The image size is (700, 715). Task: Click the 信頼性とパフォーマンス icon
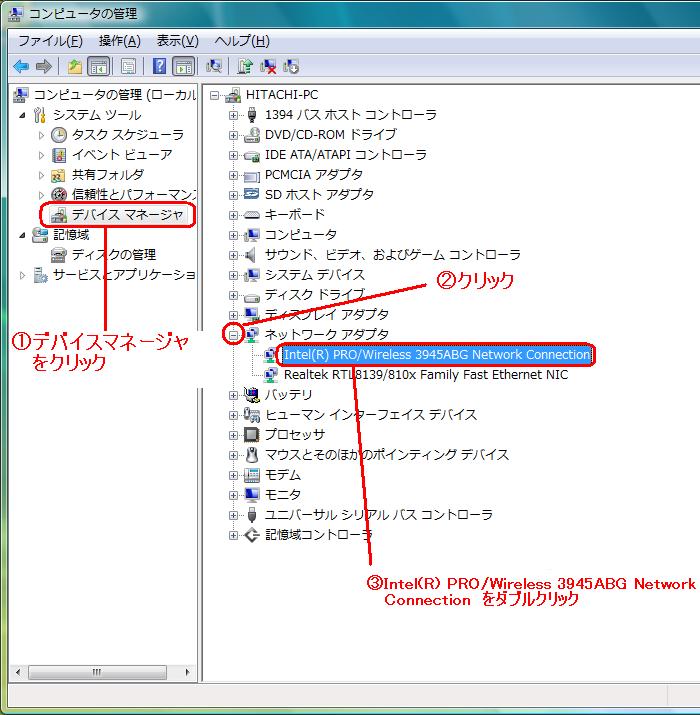click(59, 195)
